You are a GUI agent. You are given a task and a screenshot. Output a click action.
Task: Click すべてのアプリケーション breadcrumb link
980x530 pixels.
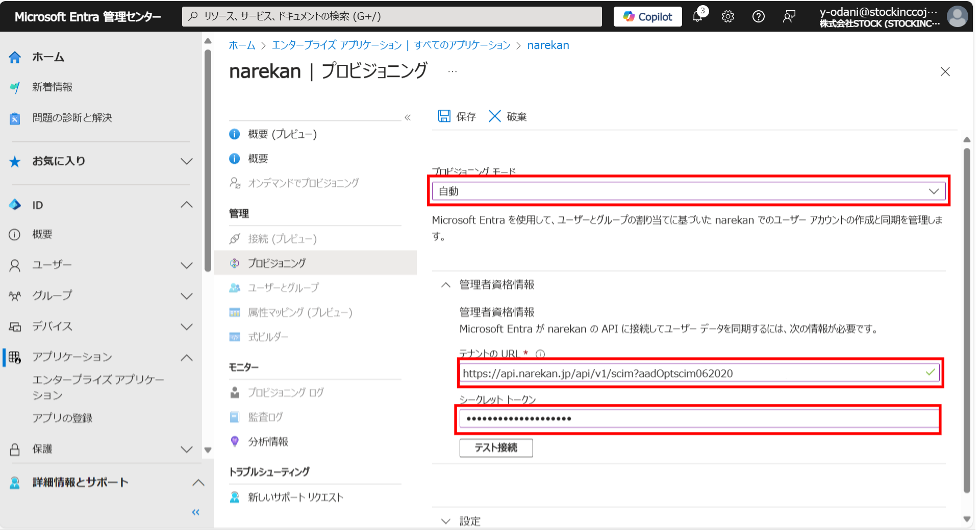click(462, 45)
